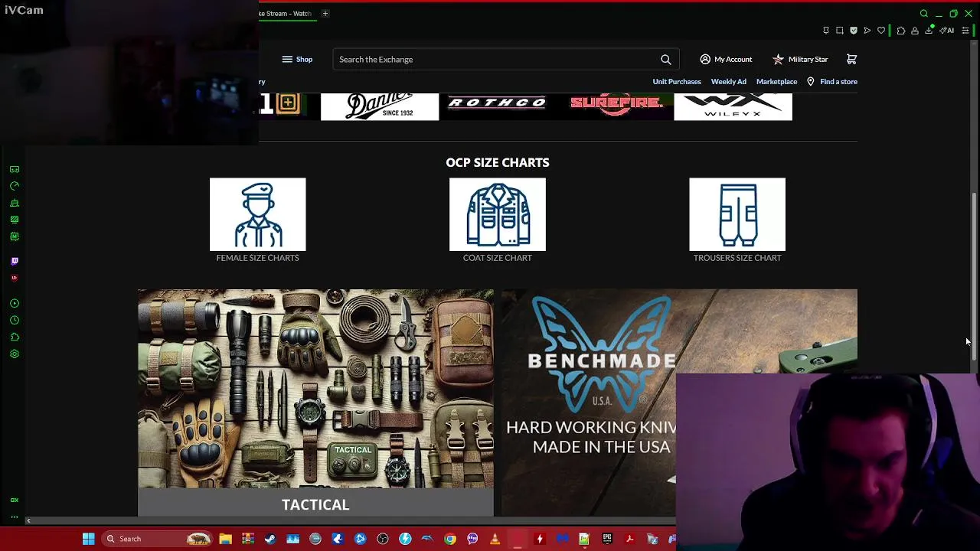Open History clock icon in sidebar
This screenshot has width=980, height=551.
[x=15, y=321]
